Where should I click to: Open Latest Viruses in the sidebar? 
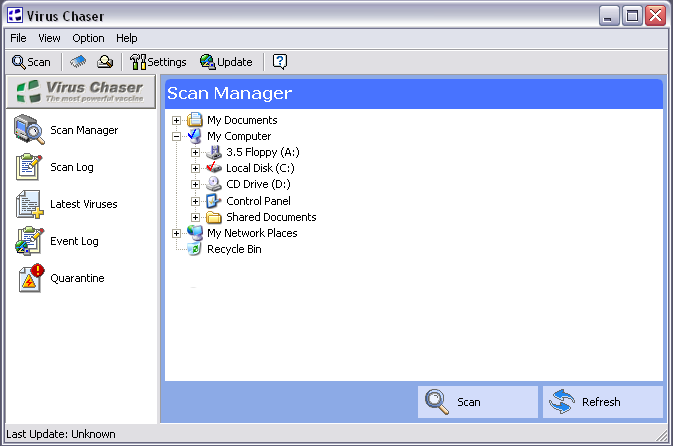point(66,204)
